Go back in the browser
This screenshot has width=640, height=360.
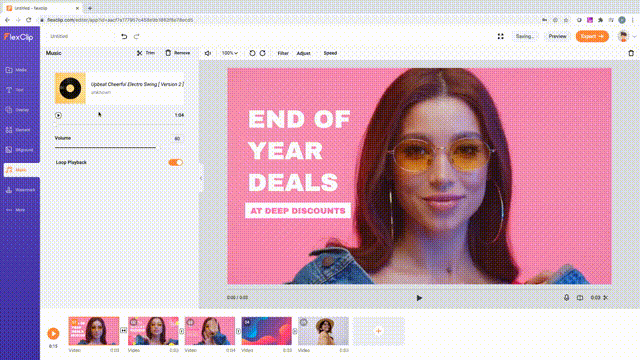pos(7,20)
